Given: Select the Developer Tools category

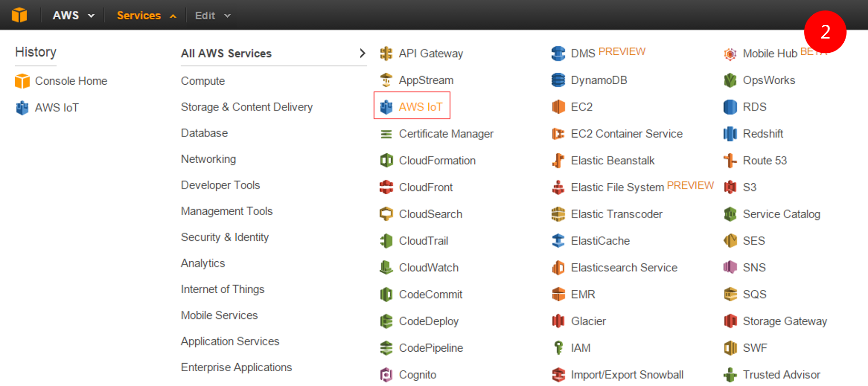Looking at the screenshot, I should click(x=220, y=185).
